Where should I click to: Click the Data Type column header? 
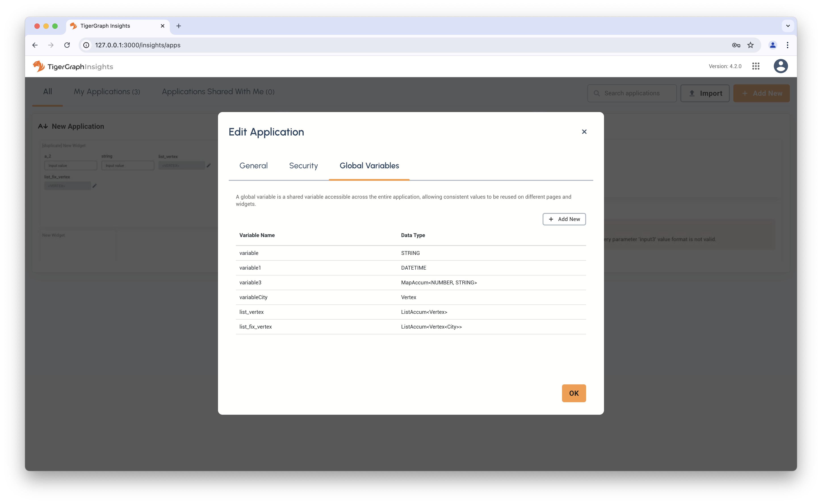pos(413,235)
